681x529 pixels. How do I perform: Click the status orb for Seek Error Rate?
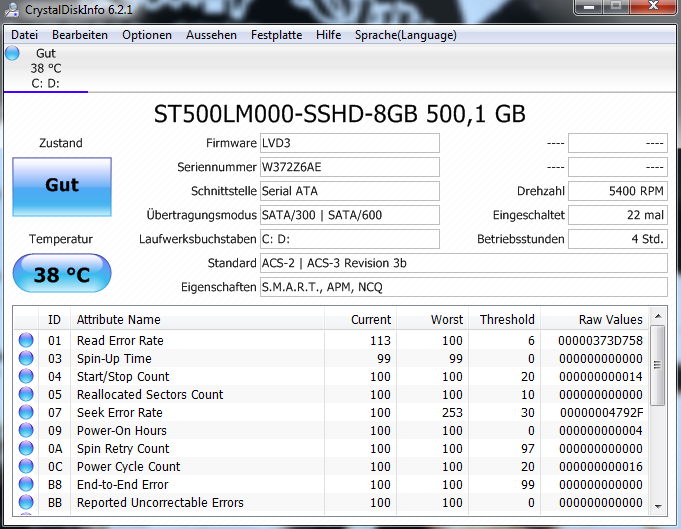click(26, 412)
